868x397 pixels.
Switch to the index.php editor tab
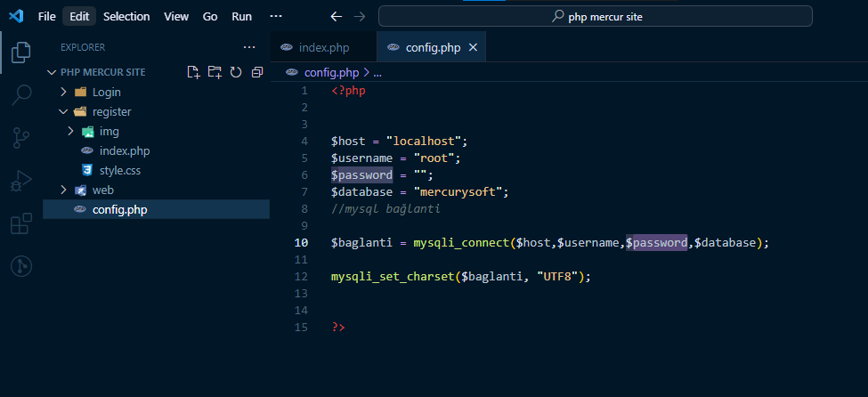tap(323, 47)
